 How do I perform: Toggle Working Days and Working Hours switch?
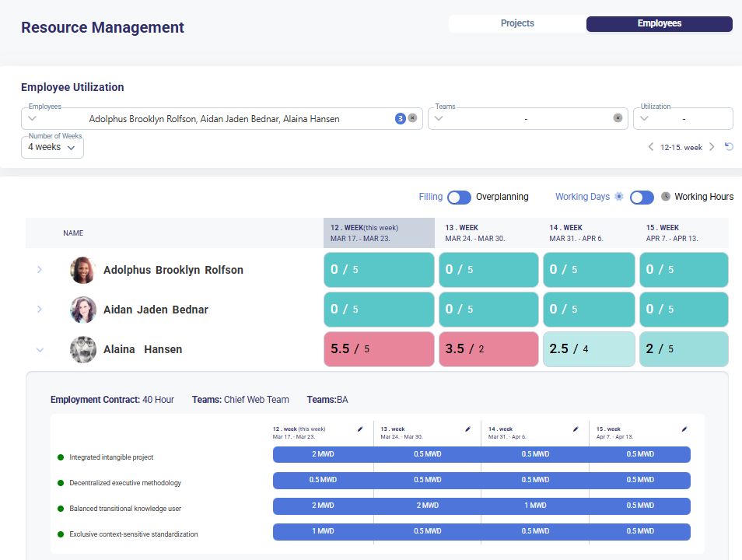[642, 198]
